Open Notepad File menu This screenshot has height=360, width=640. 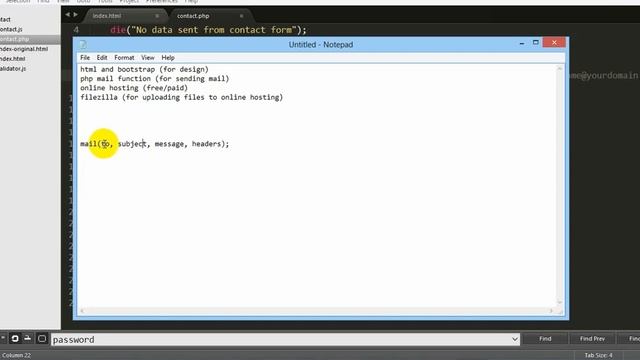click(85, 58)
